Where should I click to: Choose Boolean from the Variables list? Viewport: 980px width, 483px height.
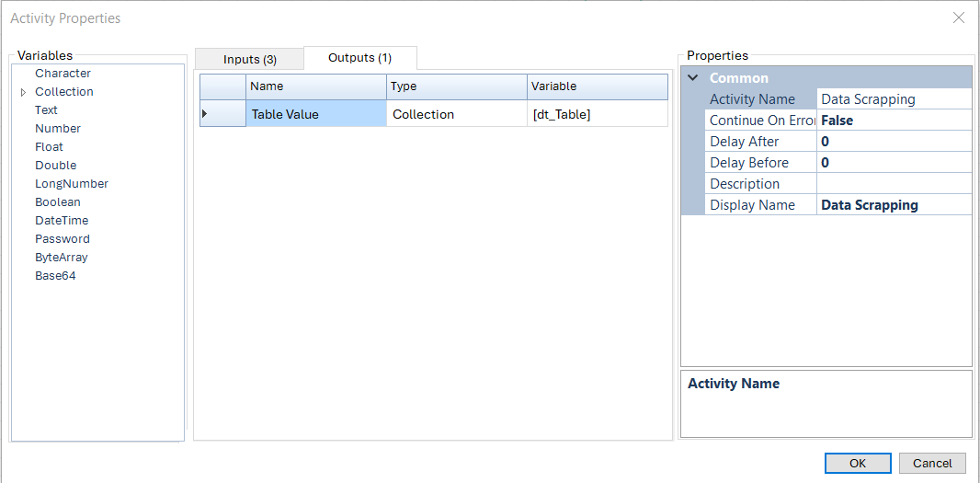pyautogui.click(x=58, y=202)
